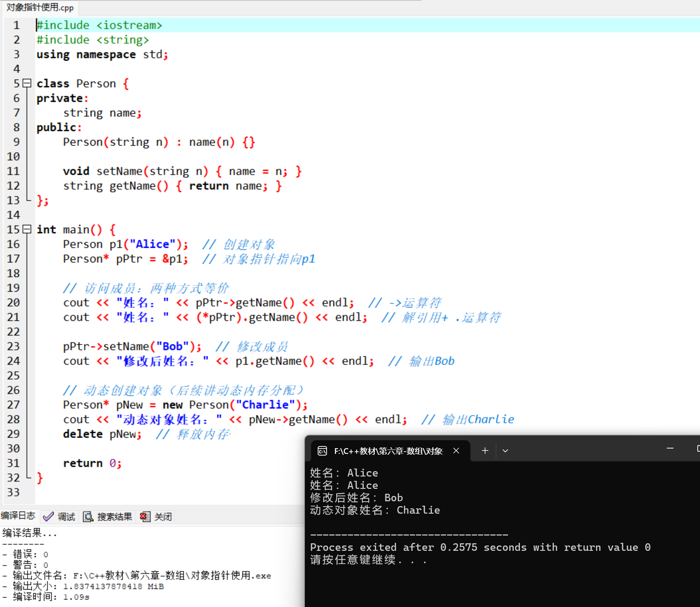Switch to the 编译日志 tab

18,516
